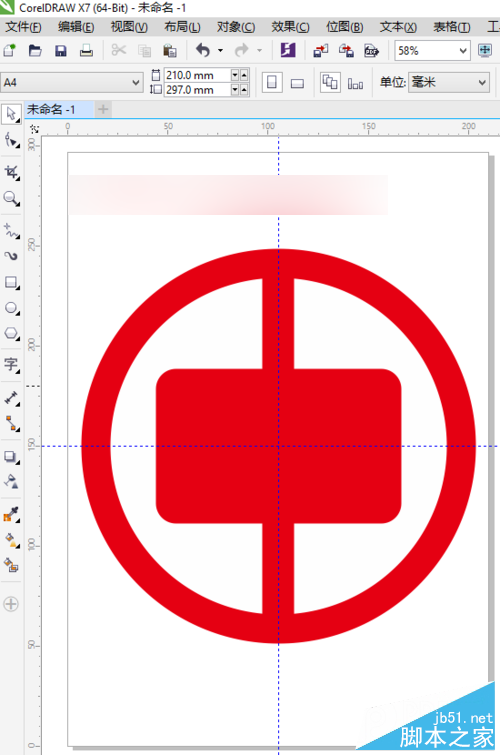
Task: Click the New document icon
Action: click(10, 50)
